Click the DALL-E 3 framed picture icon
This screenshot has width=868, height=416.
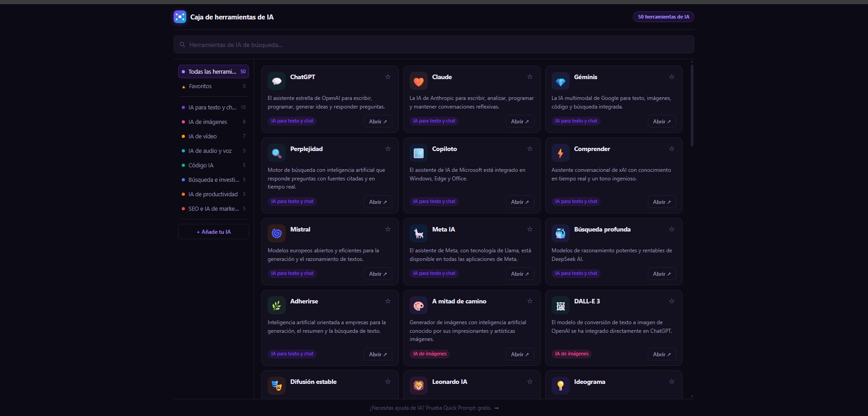click(561, 305)
